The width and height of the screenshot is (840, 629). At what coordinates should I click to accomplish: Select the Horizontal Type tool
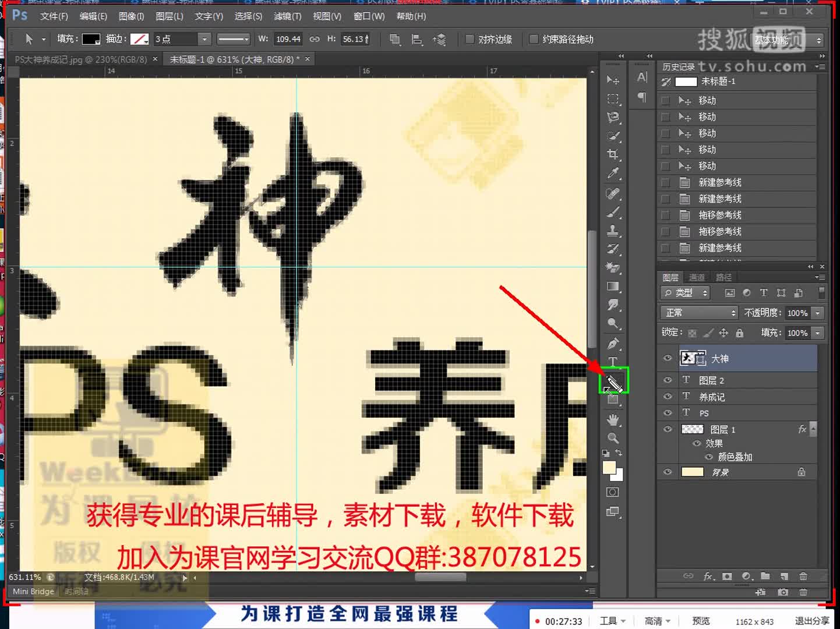(x=613, y=362)
